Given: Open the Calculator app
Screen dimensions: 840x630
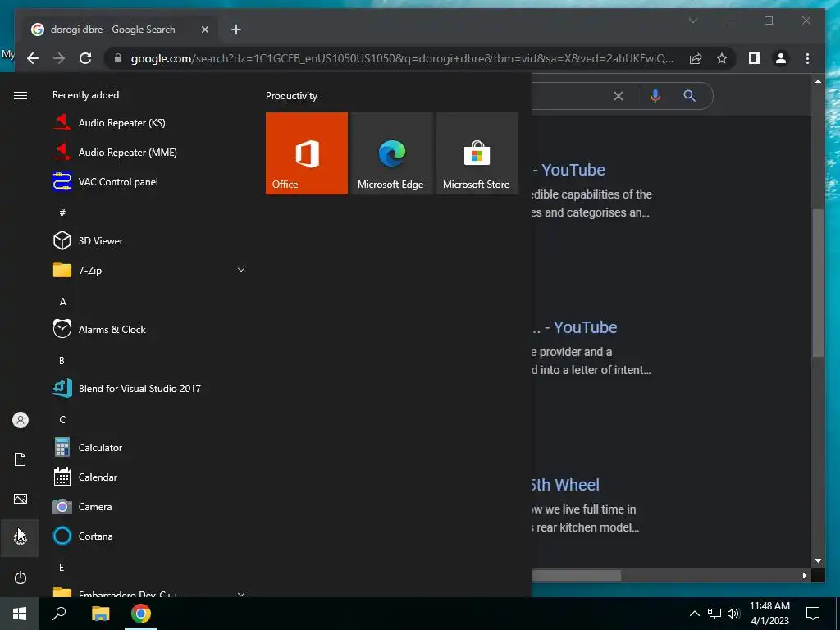Looking at the screenshot, I should 149,447.
